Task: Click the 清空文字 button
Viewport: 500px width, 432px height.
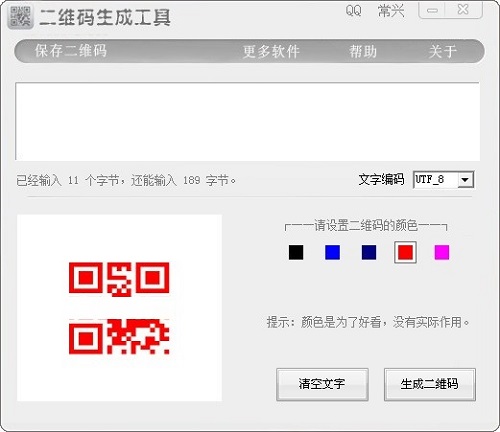Action: (322, 384)
